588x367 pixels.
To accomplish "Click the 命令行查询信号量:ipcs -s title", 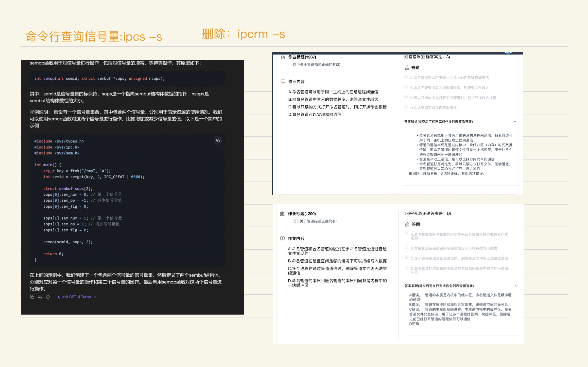I will [x=94, y=37].
